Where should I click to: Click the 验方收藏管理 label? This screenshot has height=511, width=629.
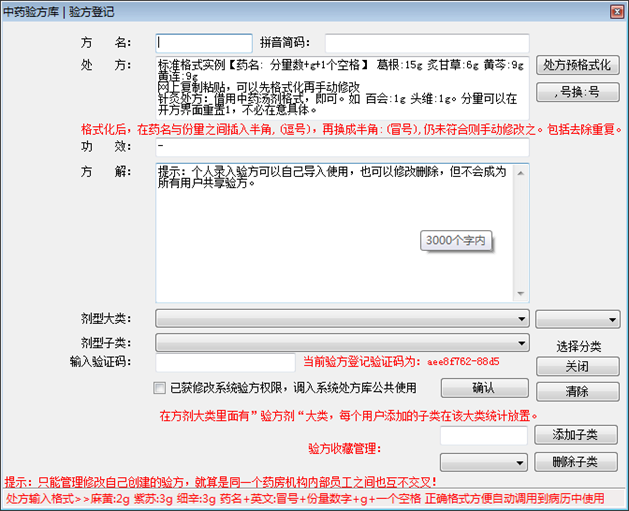pos(345,448)
